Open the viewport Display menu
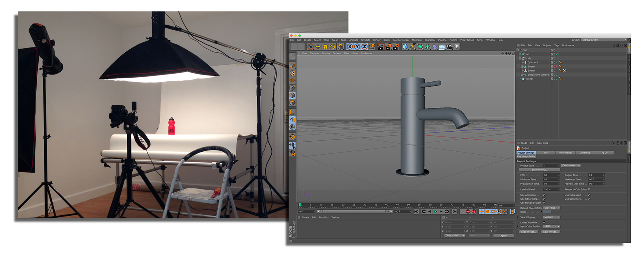 pos(326,53)
